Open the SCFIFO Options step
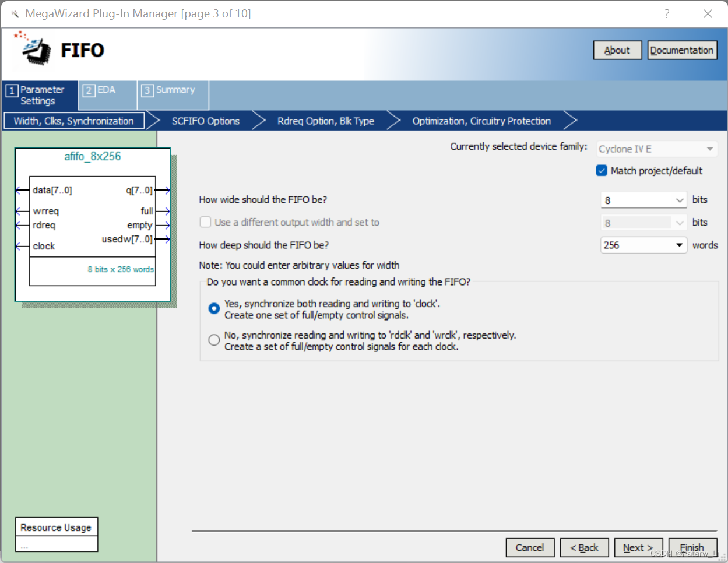Viewport: 728px width, 563px height. tap(205, 121)
